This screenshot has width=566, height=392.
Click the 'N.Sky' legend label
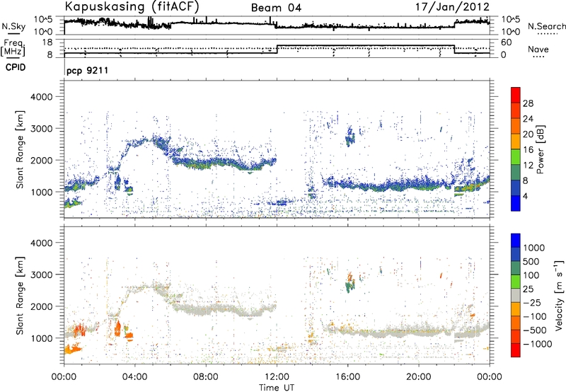[x=13, y=26]
